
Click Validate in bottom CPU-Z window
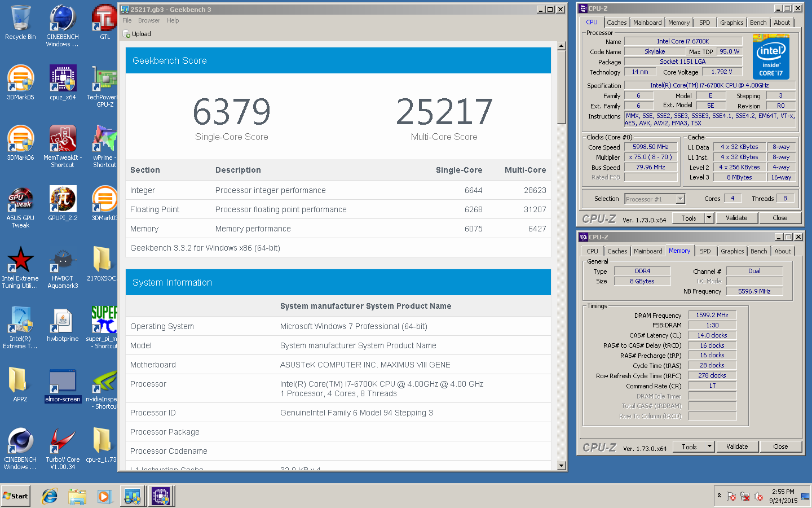(737, 446)
